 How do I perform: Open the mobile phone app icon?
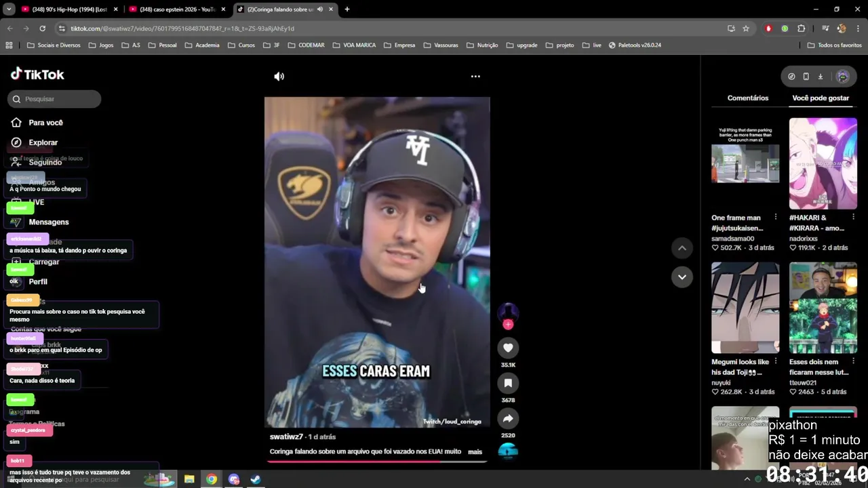tap(806, 77)
